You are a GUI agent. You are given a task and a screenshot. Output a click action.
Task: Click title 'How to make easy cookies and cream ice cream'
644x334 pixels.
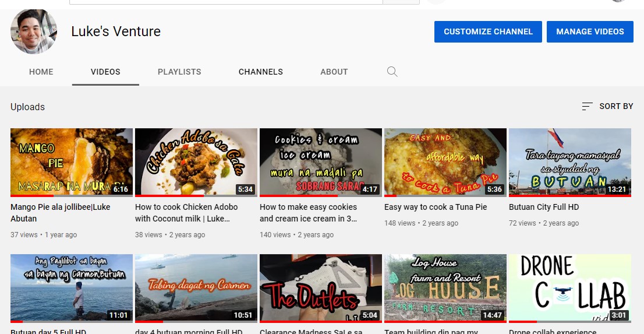point(309,213)
